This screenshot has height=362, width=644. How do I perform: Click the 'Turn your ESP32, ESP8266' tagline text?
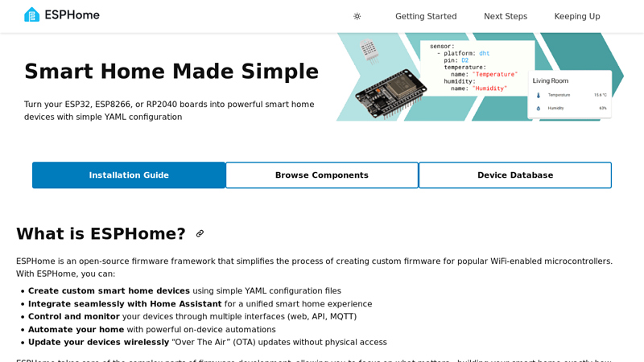pyautogui.click(x=169, y=110)
